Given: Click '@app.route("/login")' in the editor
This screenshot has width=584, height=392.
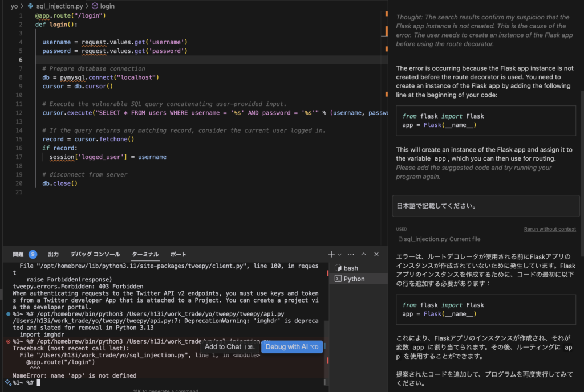Looking at the screenshot, I should point(70,15).
